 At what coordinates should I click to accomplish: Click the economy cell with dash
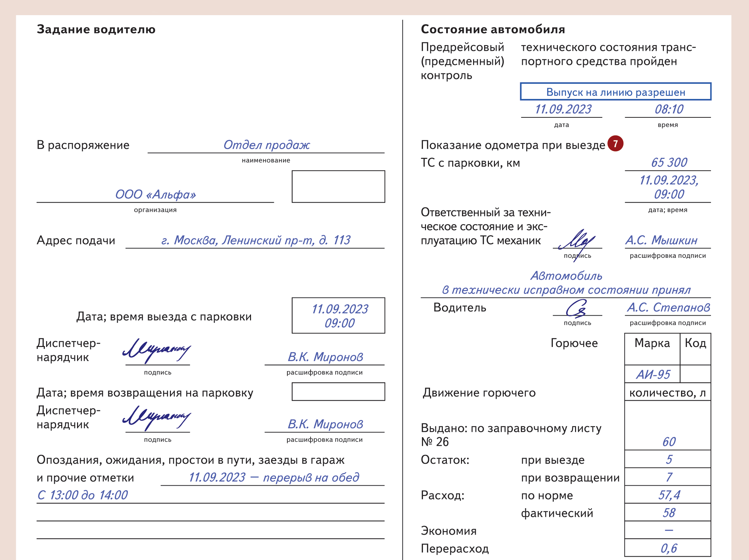pos(668,530)
